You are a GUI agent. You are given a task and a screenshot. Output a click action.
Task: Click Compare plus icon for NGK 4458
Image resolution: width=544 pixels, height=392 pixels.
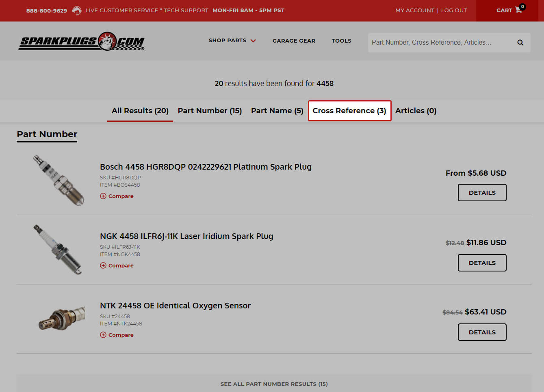pyautogui.click(x=103, y=265)
